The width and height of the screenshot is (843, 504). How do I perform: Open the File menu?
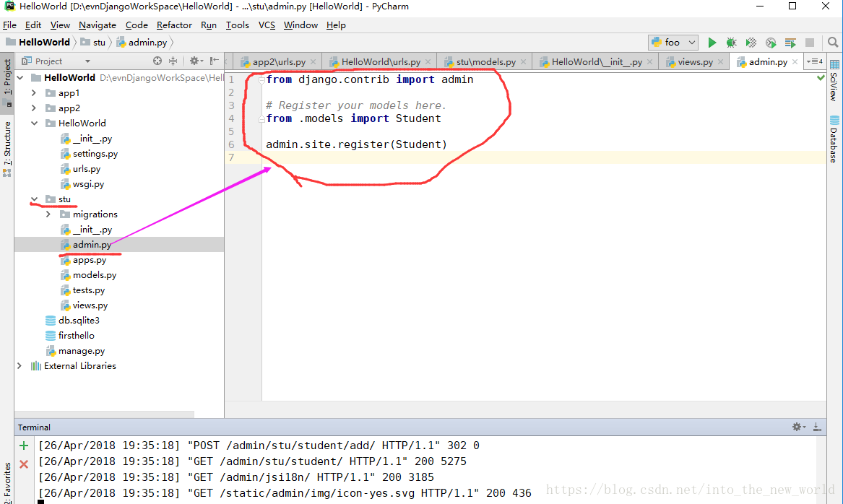[9, 25]
